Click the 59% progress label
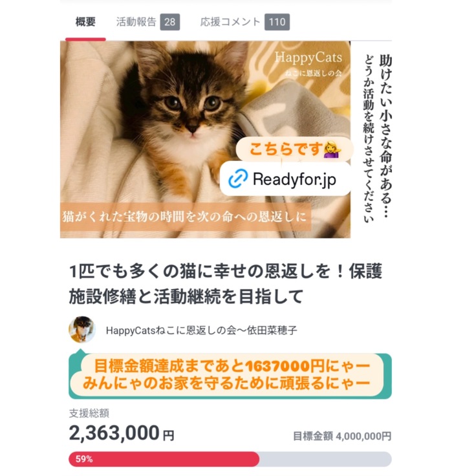 (84, 459)
